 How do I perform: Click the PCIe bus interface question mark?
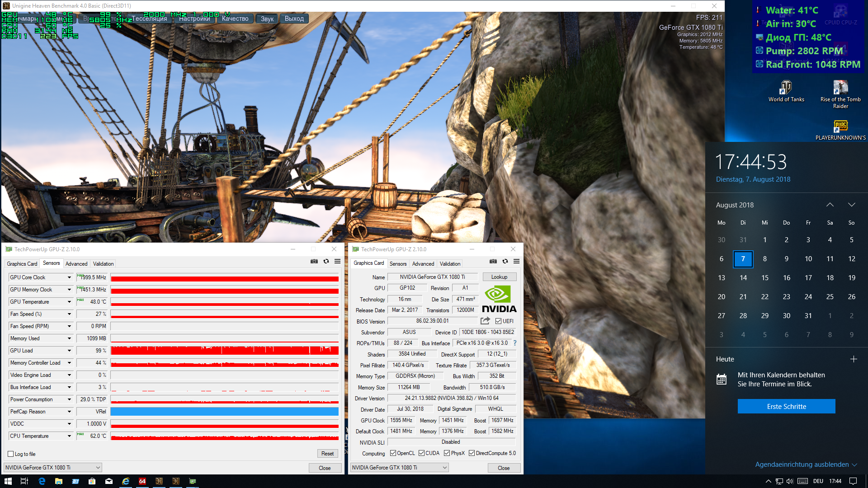[x=515, y=343]
